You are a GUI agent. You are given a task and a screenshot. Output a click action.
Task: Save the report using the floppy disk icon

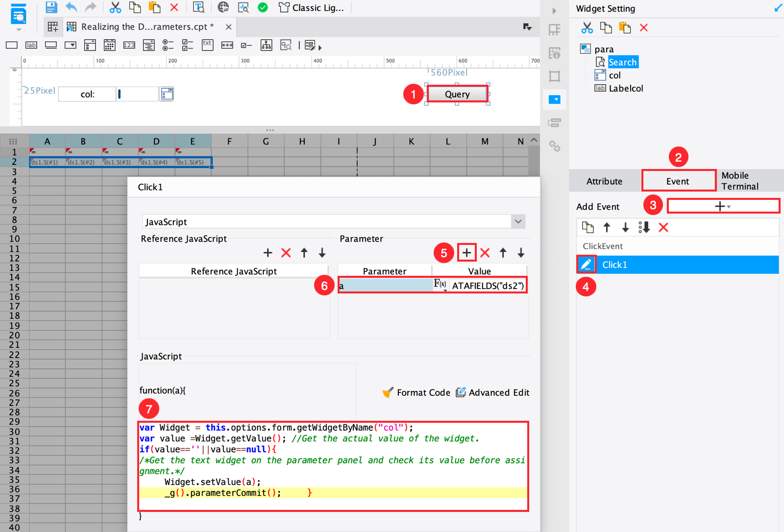tap(51, 7)
